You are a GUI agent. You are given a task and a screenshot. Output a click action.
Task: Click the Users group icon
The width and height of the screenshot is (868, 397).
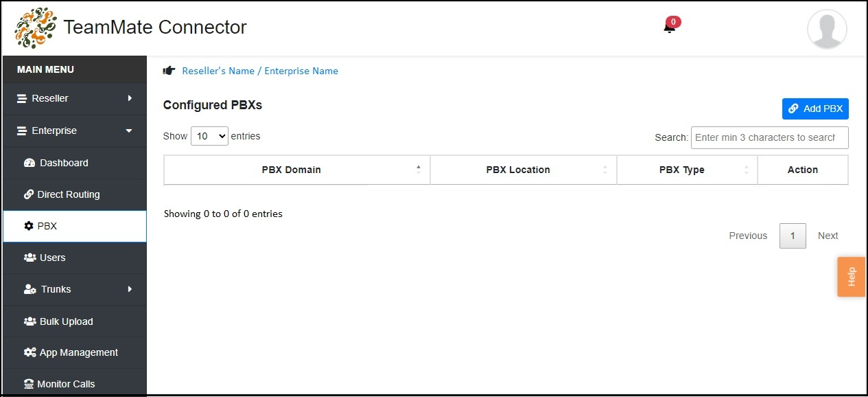(30, 258)
